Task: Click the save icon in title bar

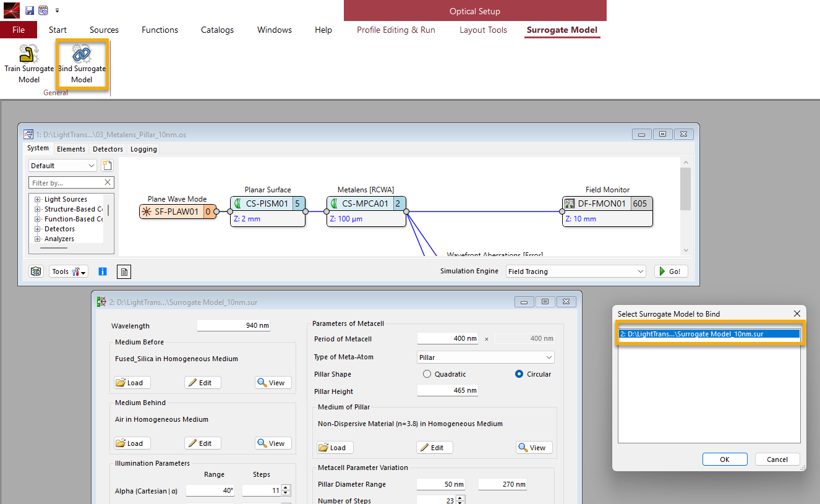Action: [x=29, y=11]
